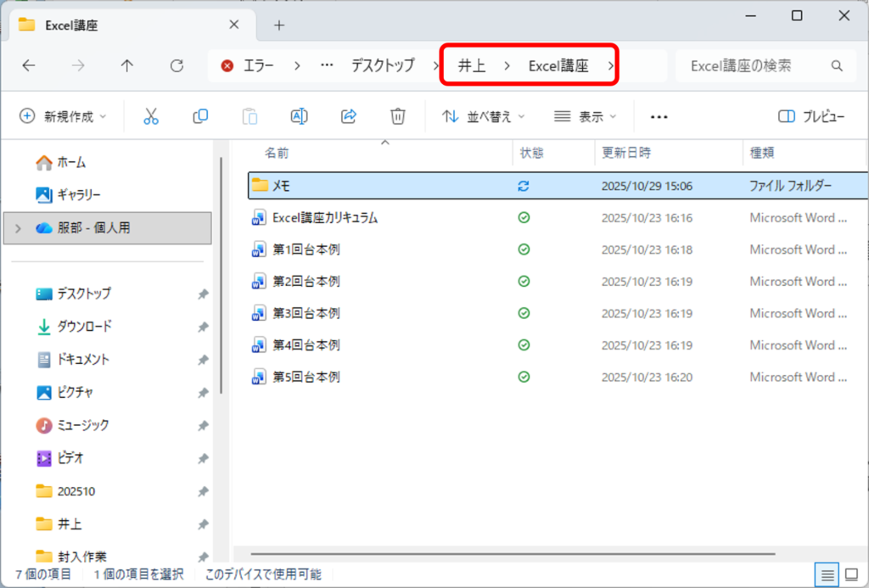Switch to large icons view in status bar
The height and width of the screenshot is (588, 869).
click(850, 574)
